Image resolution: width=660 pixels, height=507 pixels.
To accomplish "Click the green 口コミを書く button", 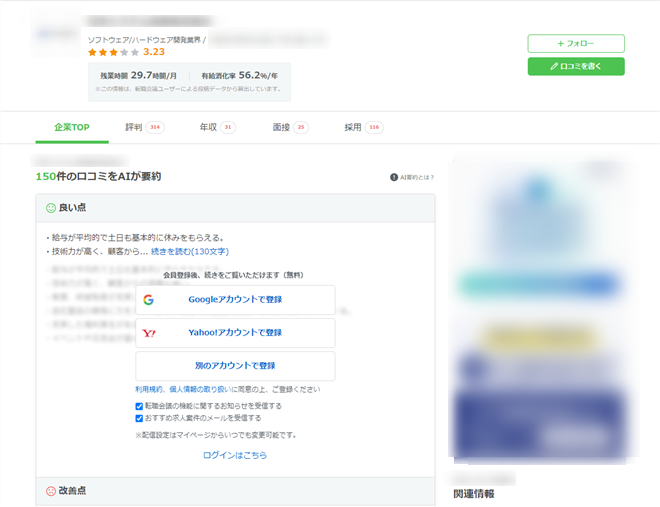I will coord(576,66).
